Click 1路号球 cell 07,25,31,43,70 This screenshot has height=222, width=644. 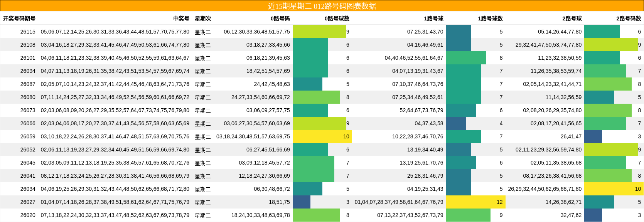click(x=425, y=32)
